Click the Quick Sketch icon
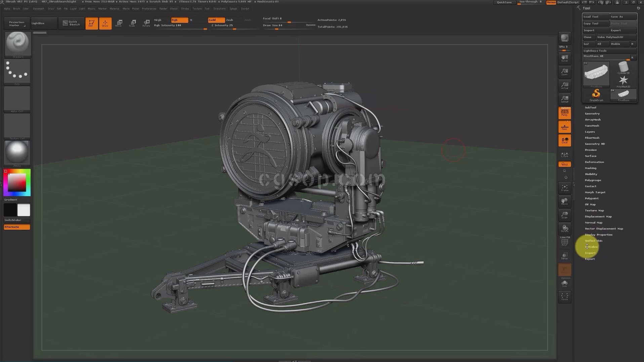The height and width of the screenshot is (362, 644). (71, 23)
